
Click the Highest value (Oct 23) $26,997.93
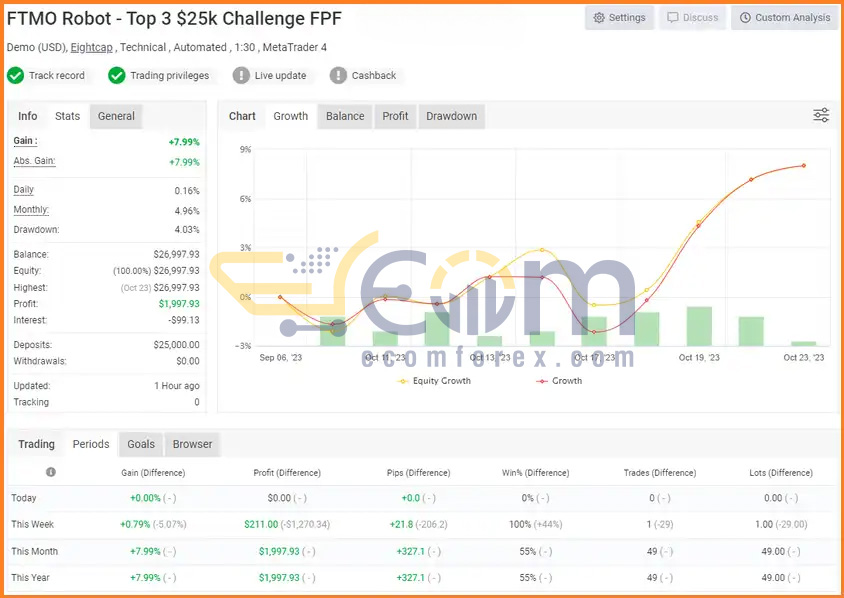[160, 288]
